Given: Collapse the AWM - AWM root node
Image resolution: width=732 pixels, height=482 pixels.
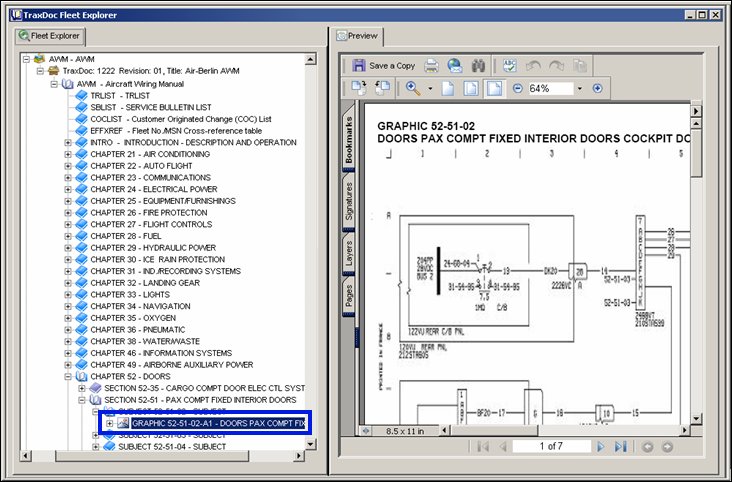Looking at the screenshot, I should click(26, 59).
